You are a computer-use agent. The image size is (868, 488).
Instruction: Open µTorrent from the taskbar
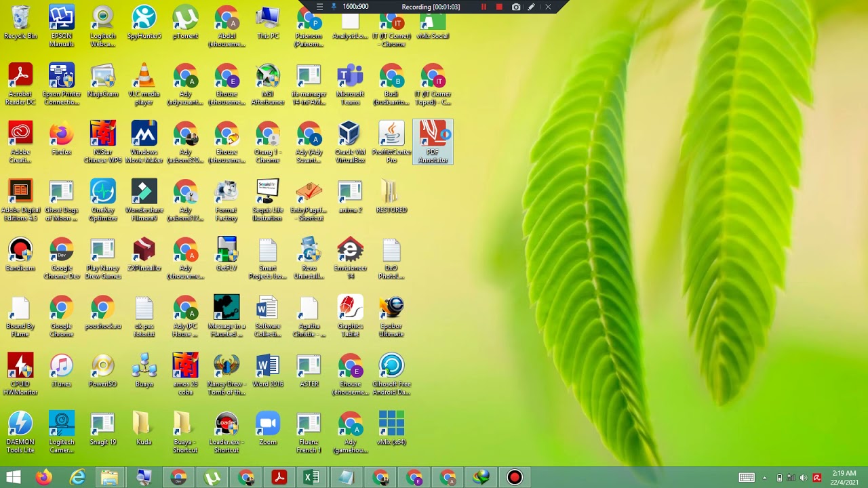click(212, 477)
